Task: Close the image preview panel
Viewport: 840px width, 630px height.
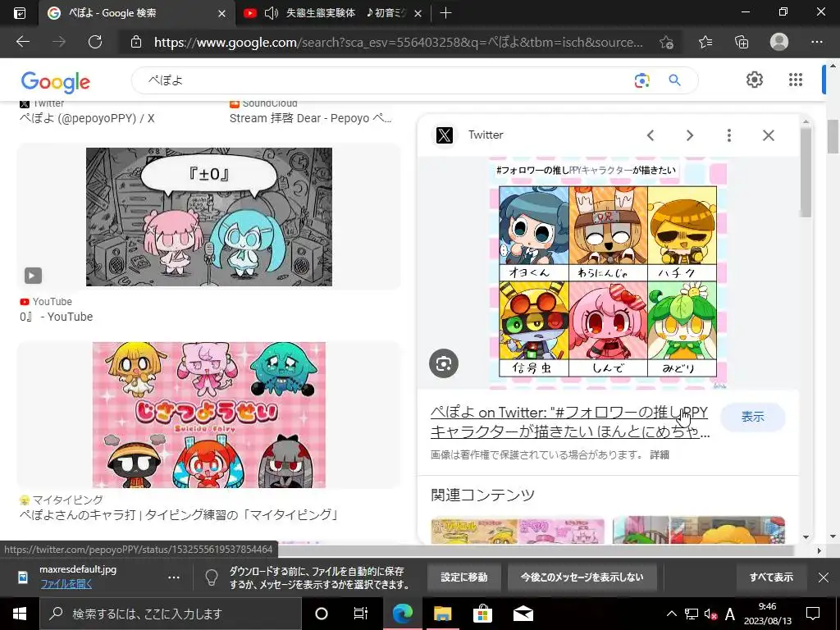Action: (768, 135)
